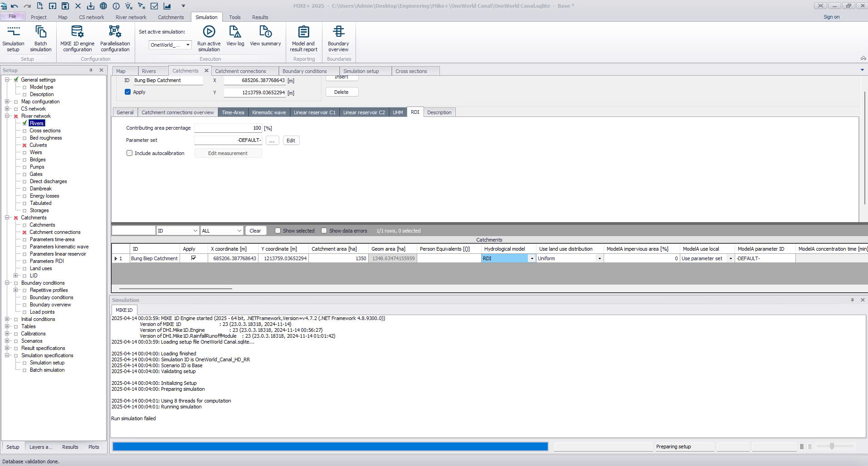Open Parallelisation configuration tool

tap(115, 39)
